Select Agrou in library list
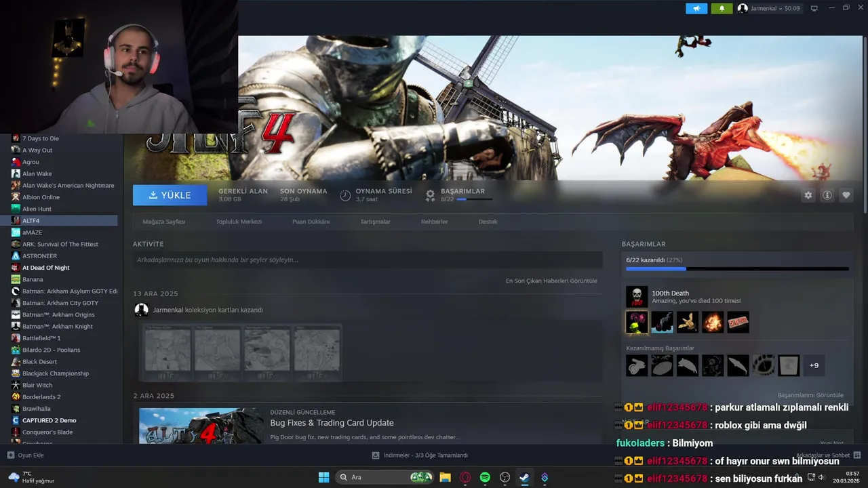 (x=64, y=162)
